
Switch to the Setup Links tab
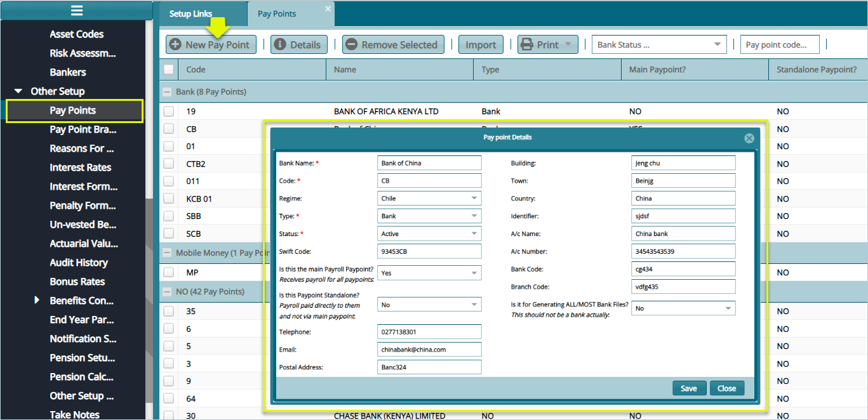(x=190, y=14)
